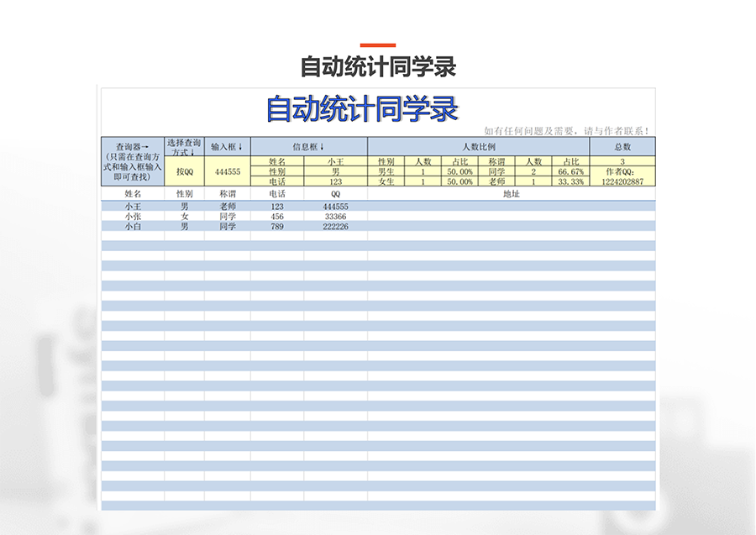Select the 女生 label cell
The height and width of the screenshot is (535, 756).
point(386,181)
